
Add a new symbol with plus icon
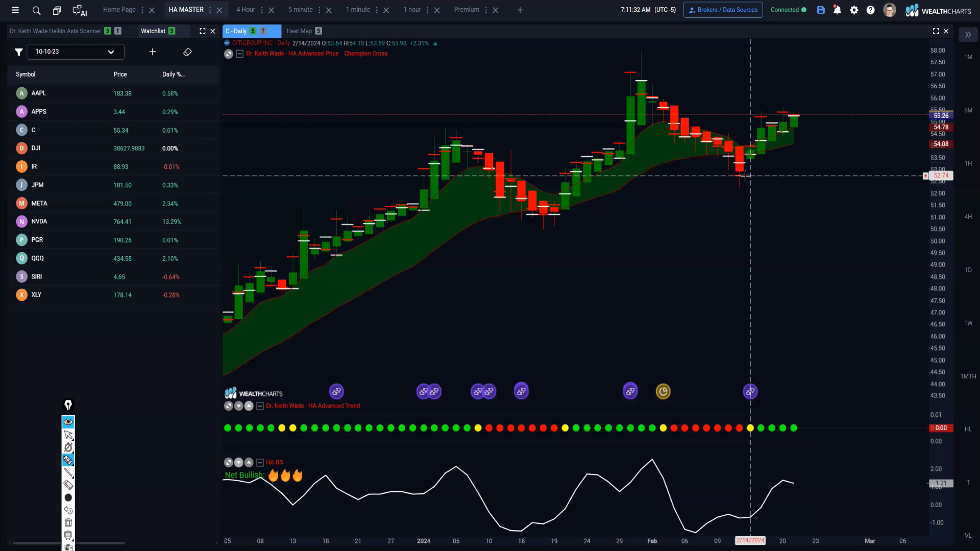(x=153, y=52)
